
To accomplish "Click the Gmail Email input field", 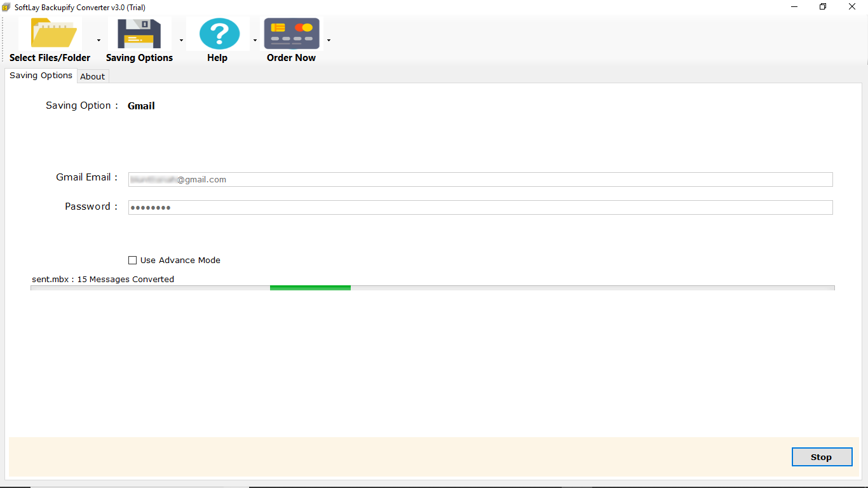I will click(x=480, y=179).
